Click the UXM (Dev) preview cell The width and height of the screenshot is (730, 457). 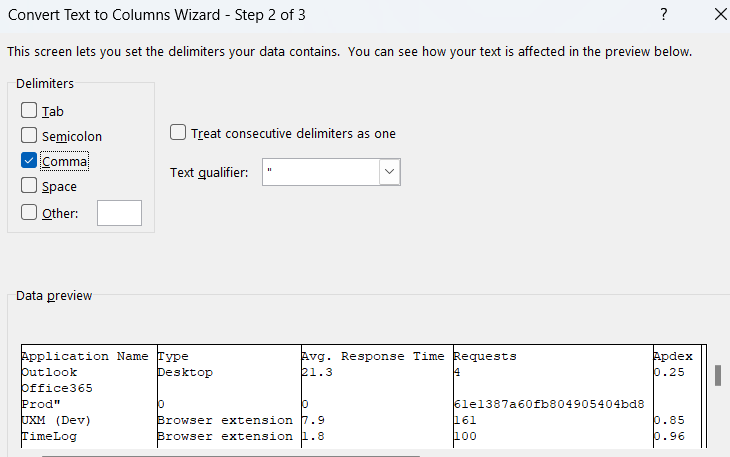(56, 420)
